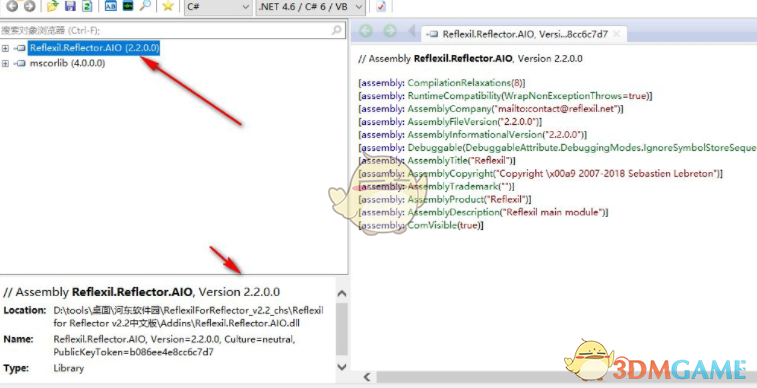Open Search with the magnifier icon
The image size is (757, 388).
tap(145, 6)
